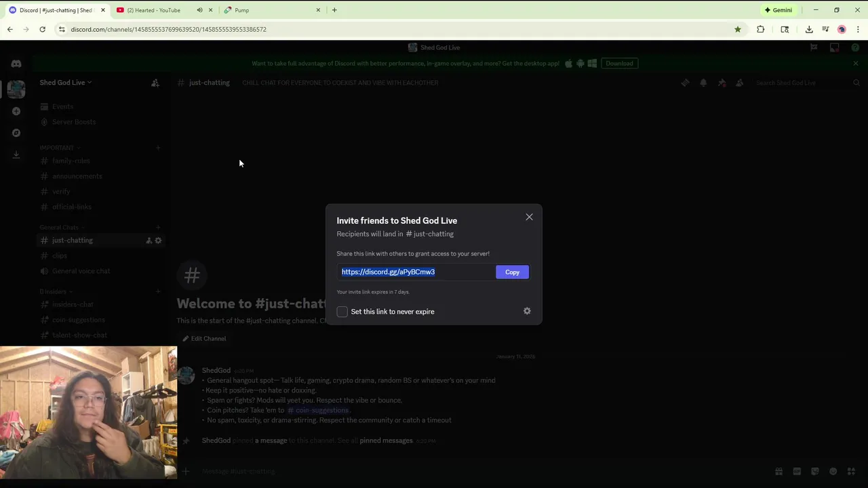Open edit channel gear on just-chatting row
Image resolution: width=868 pixels, height=488 pixels.
coord(158,241)
